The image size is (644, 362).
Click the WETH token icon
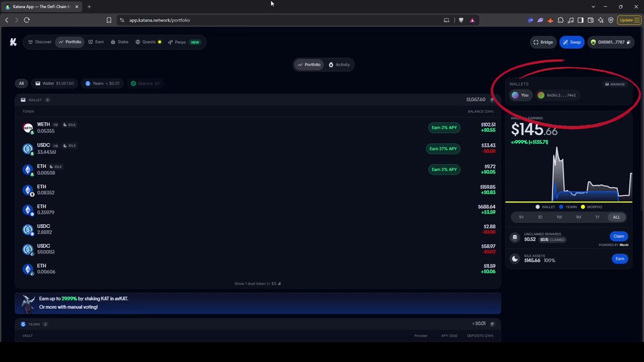28,128
